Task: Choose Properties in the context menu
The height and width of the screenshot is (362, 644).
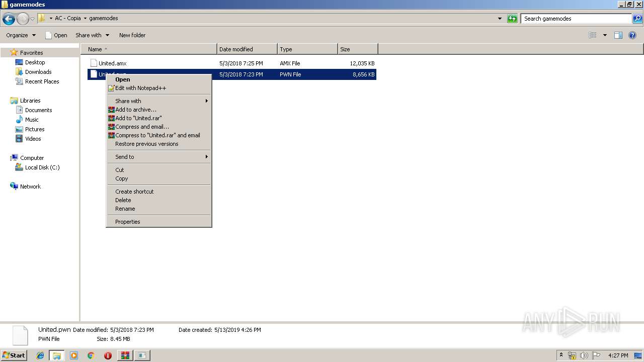Action: click(159, 222)
